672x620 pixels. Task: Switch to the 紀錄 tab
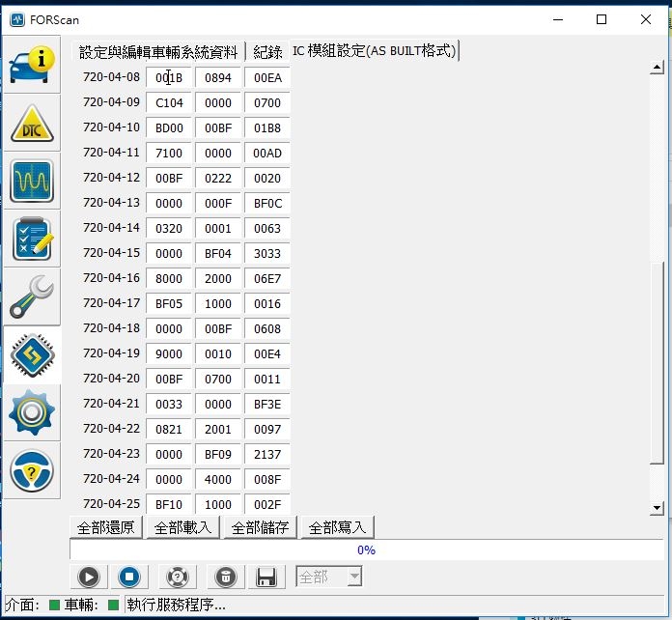(x=267, y=52)
